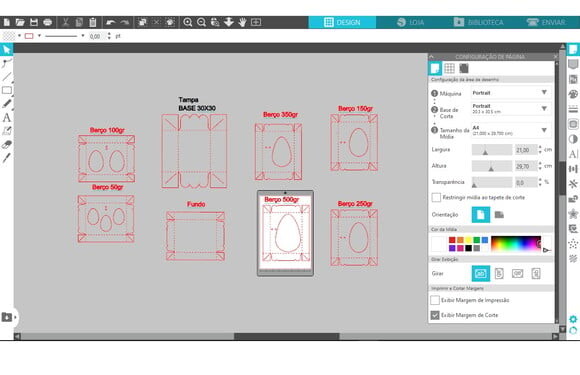Select the Text tool letter A
Viewport: 580px width, 375px height.
click(7, 118)
